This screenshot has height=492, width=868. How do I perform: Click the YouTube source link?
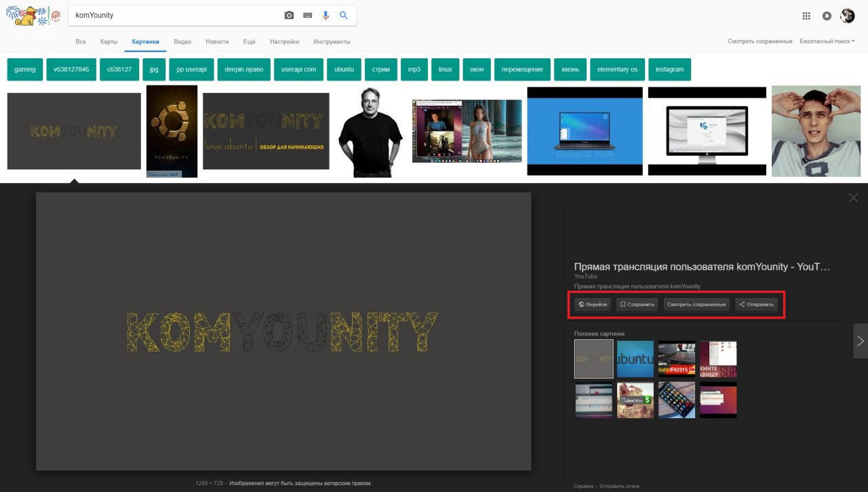(x=586, y=276)
